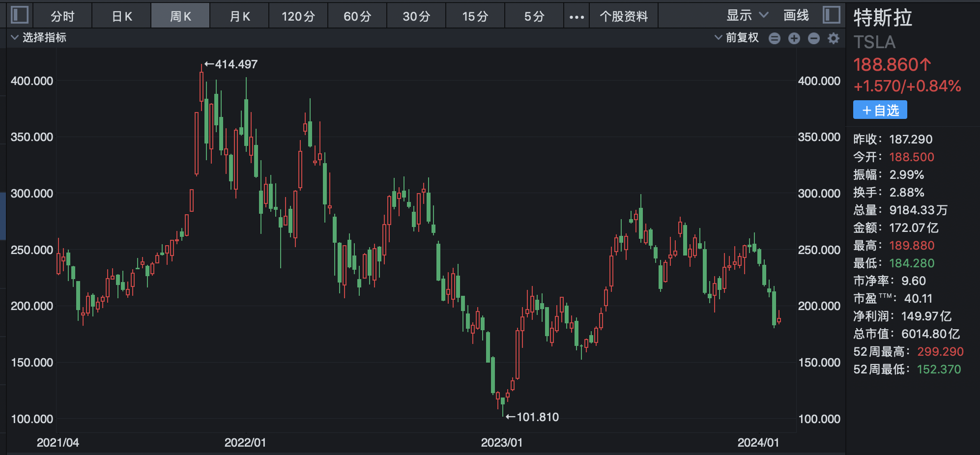Add Tesla to watchlist with +自选
The image size is (980, 455).
[x=880, y=110]
